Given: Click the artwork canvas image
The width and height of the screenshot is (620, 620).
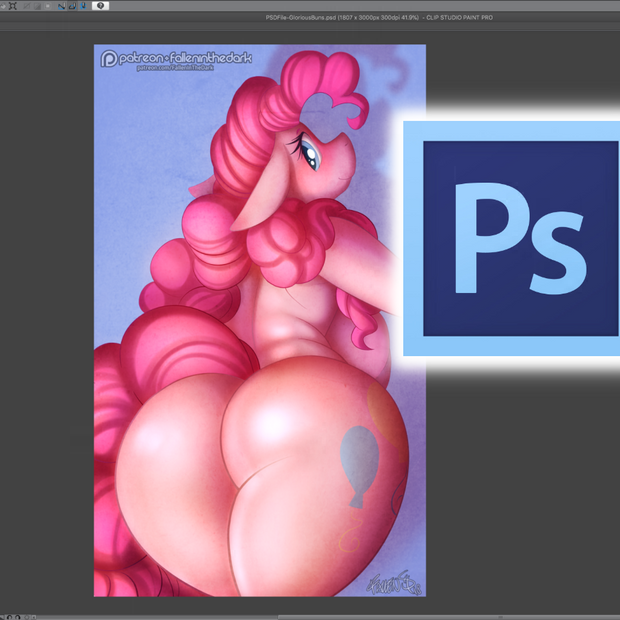Looking at the screenshot, I should [260, 320].
